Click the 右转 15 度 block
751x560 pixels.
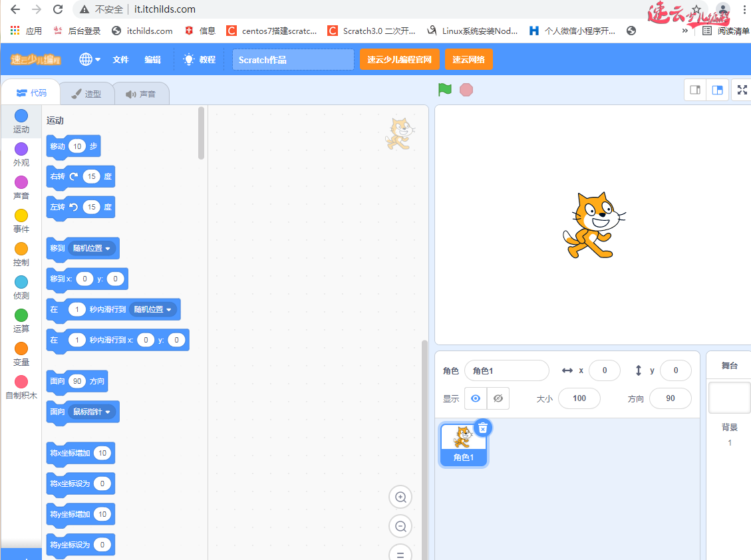(x=80, y=177)
